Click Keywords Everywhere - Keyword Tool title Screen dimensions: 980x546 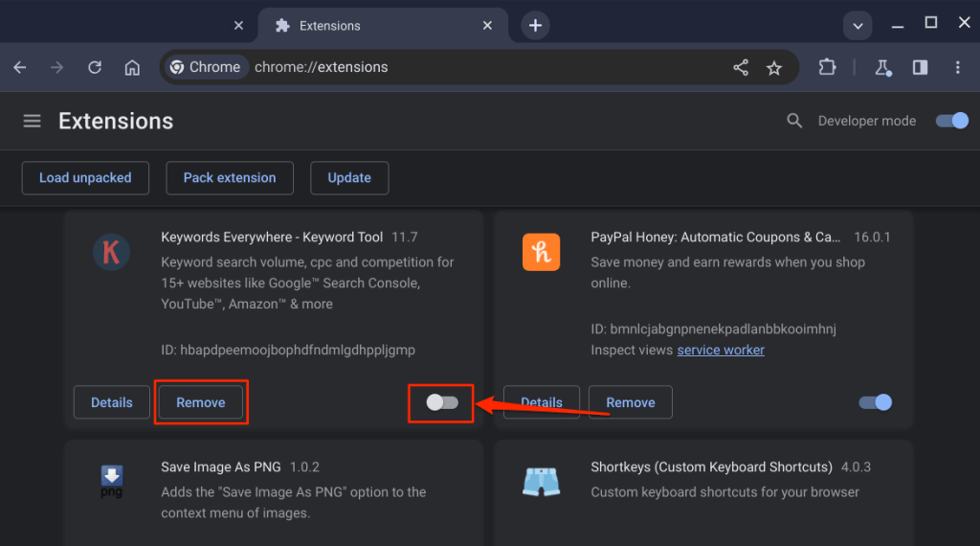(272, 237)
